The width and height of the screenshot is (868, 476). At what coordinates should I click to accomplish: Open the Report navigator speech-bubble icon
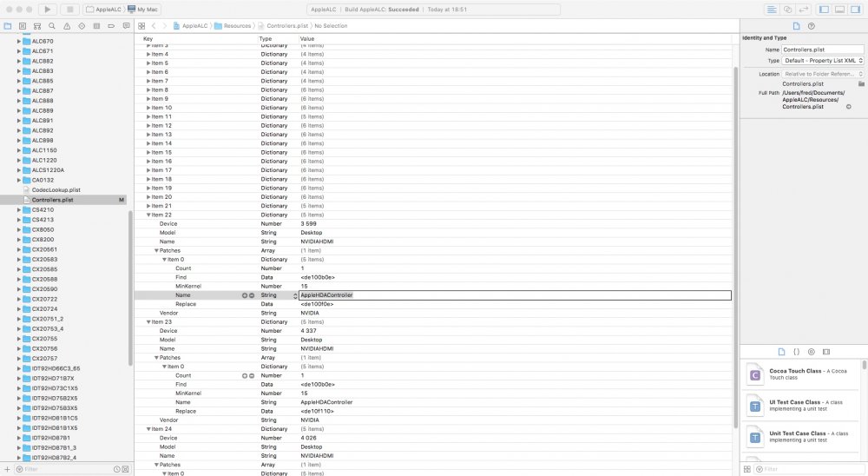coord(126,26)
